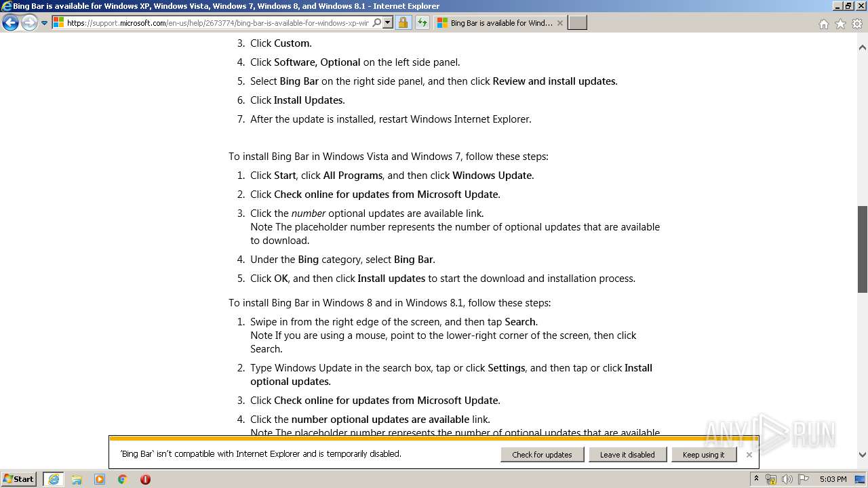
Task: Click the 5:03 PM taskbar clock
Action: tap(833, 479)
